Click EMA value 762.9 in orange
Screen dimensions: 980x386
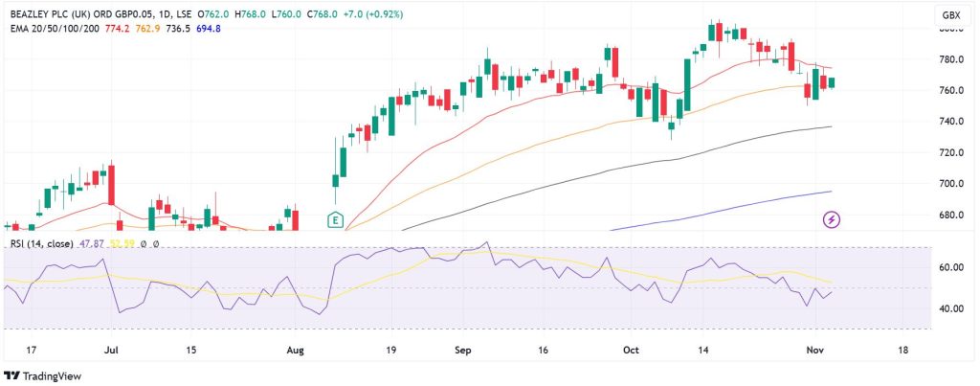pos(147,28)
